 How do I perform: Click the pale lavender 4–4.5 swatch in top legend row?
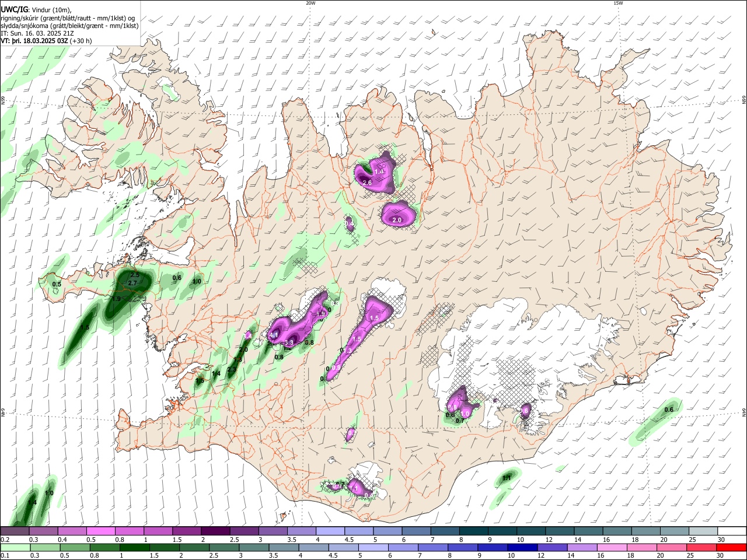[329, 531]
